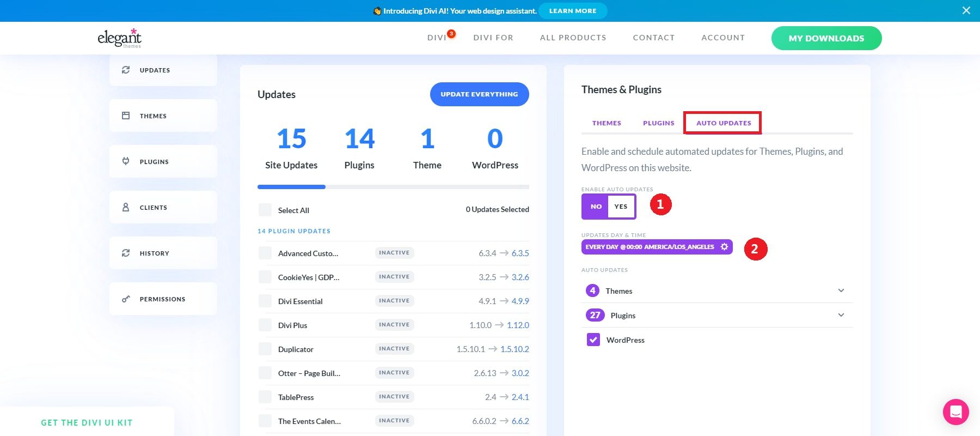This screenshot has width=980, height=436.
Task: Open the Updates sidebar section
Action: [x=163, y=70]
